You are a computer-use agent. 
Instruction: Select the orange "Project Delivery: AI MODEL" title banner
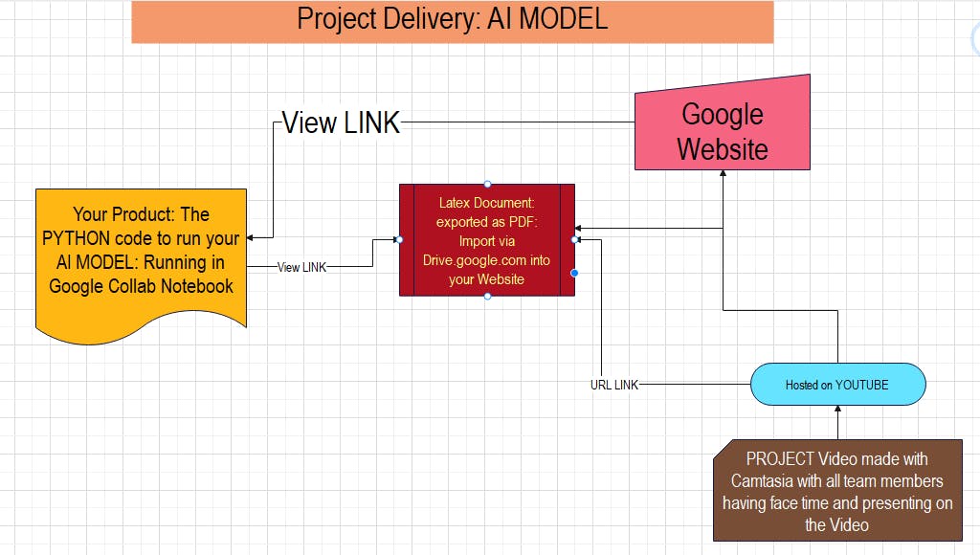pos(453,22)
